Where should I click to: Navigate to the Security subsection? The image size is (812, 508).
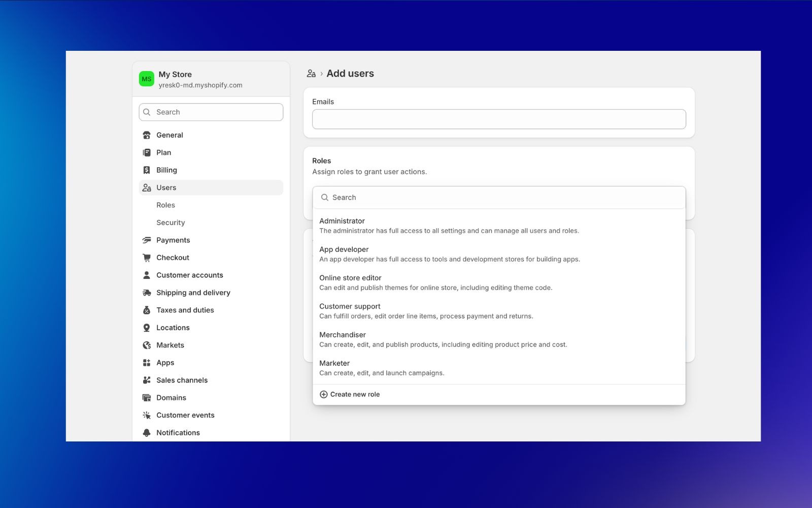pyautogui.click(x=171, y=222)
